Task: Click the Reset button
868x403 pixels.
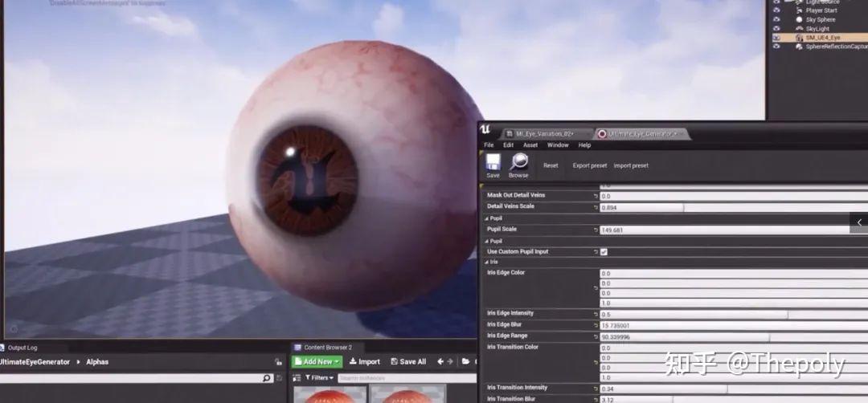Action: pyautogui.click(x=551, y=165)
